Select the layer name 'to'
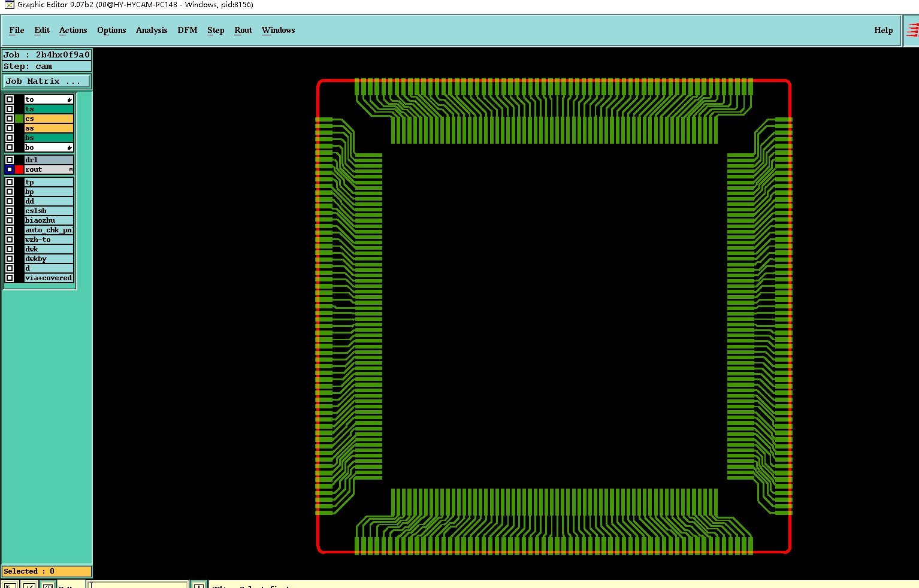Screen dimensions: 919x588 tap(49, 99)
